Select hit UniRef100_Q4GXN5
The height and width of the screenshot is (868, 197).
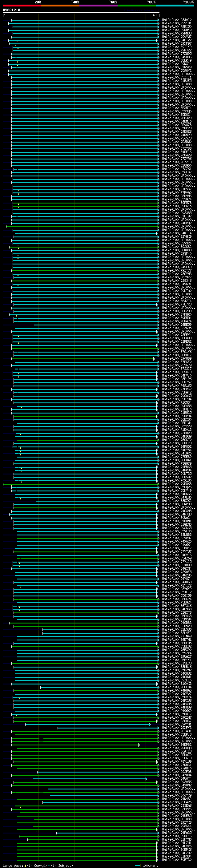176,511
